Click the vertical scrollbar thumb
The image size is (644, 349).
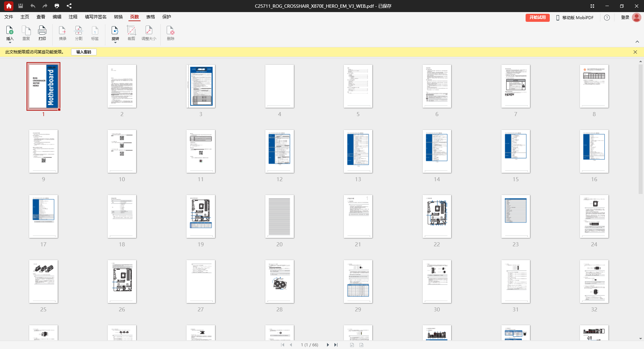tap(640, 129)
